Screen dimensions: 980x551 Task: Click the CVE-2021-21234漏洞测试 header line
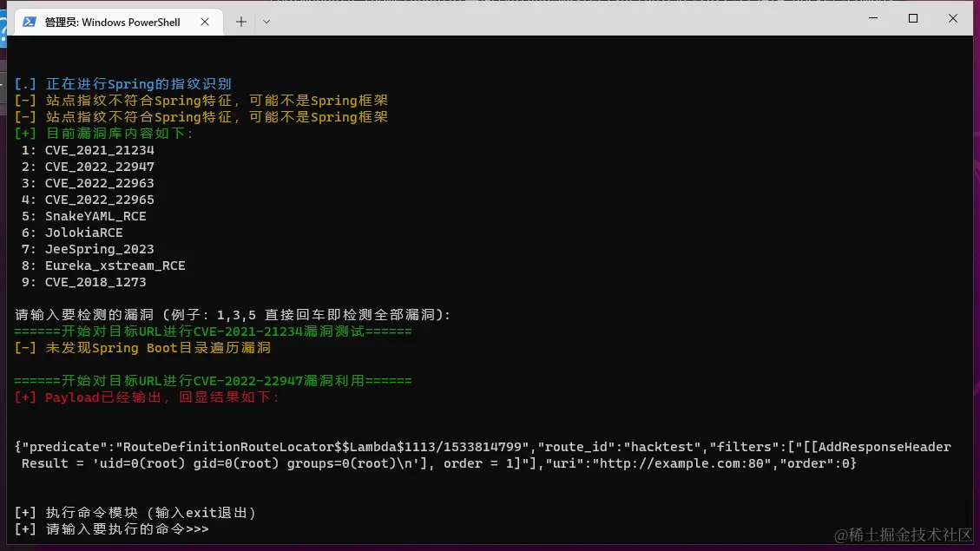coord(214,331)
